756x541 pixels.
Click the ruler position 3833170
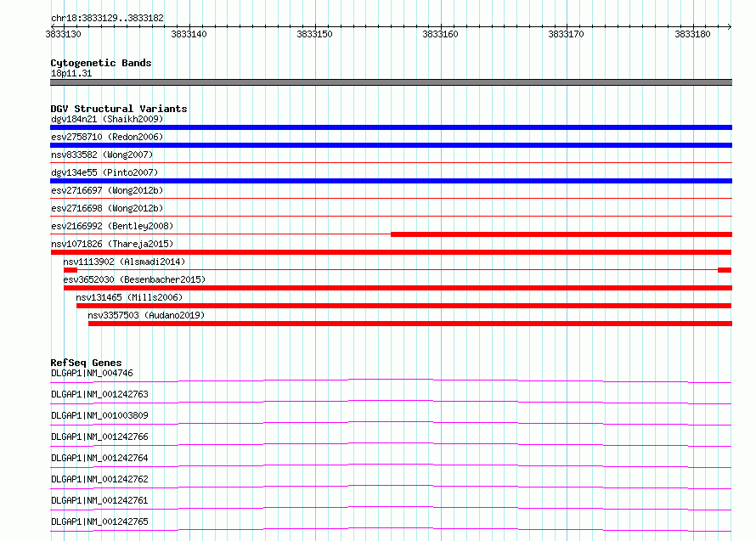click(x=566, y=34)
